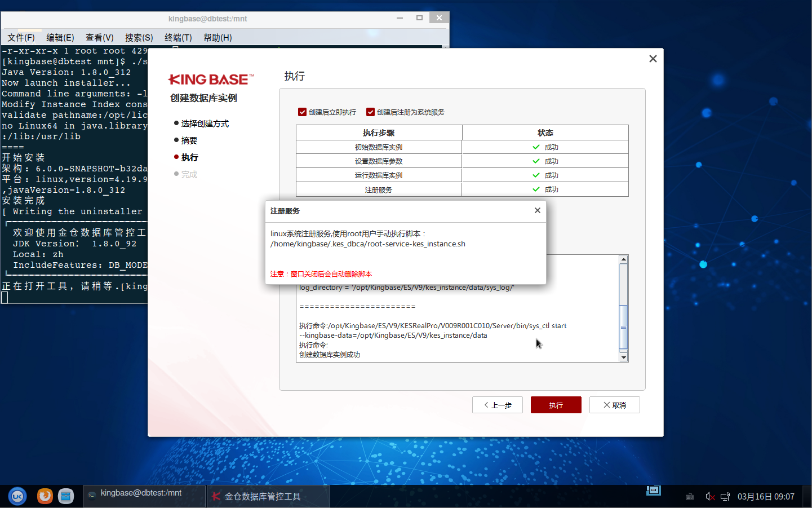The height and width of the screenshot is (508, 812).
Task: Close the KingBase instance wizard window
Action: (x=653, y=59)
